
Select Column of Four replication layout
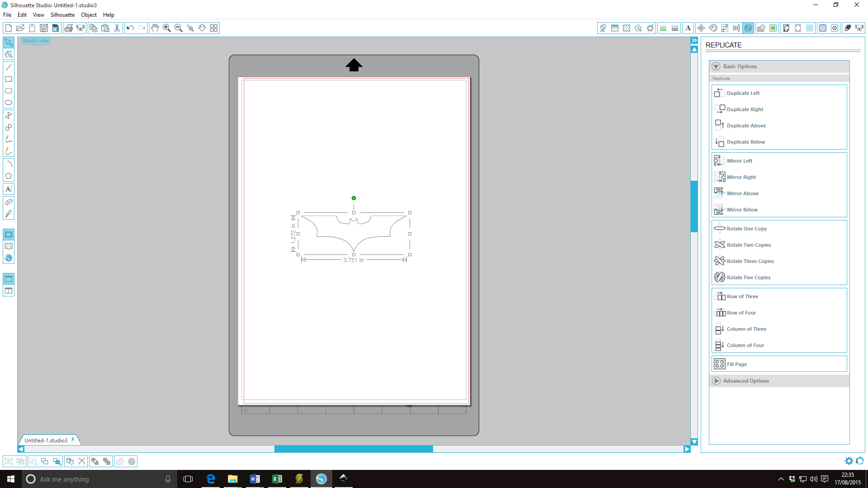tap(746, 345)
